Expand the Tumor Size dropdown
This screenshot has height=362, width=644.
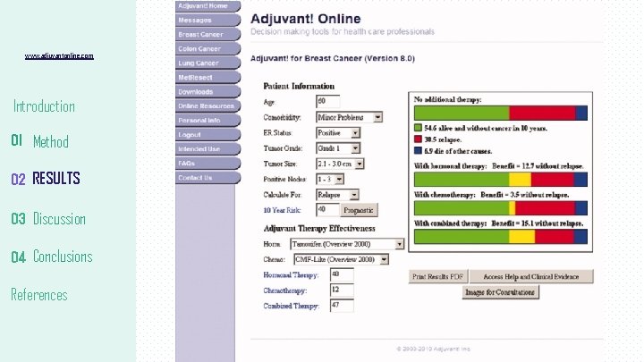(x=360, y=164)
